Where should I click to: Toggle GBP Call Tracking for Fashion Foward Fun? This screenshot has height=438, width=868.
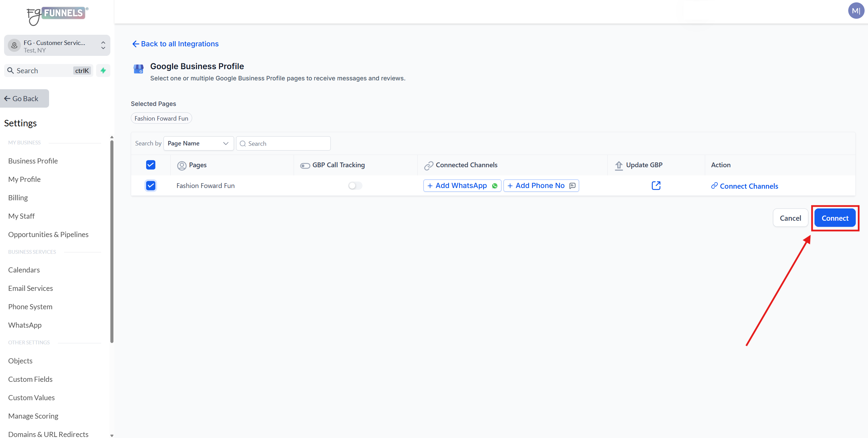point(355,186)
